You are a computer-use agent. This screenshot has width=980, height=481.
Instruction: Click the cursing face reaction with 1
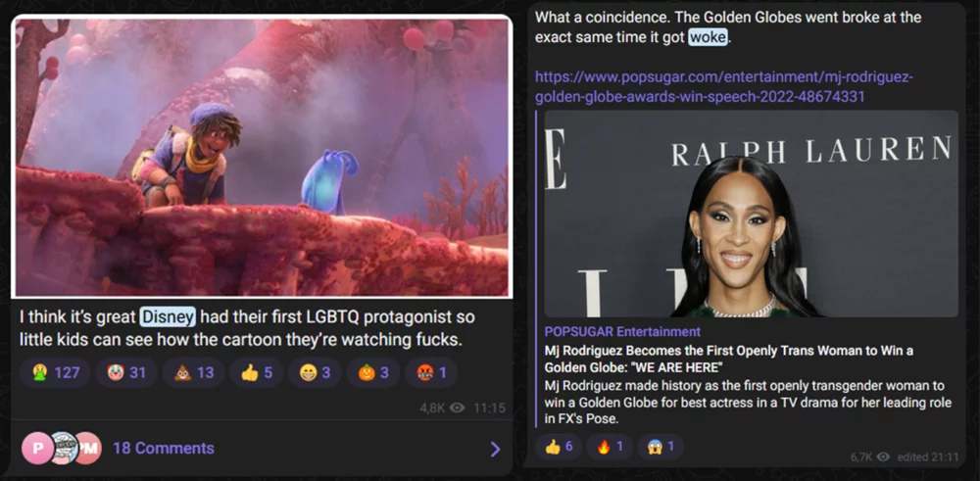pos(431,373)
